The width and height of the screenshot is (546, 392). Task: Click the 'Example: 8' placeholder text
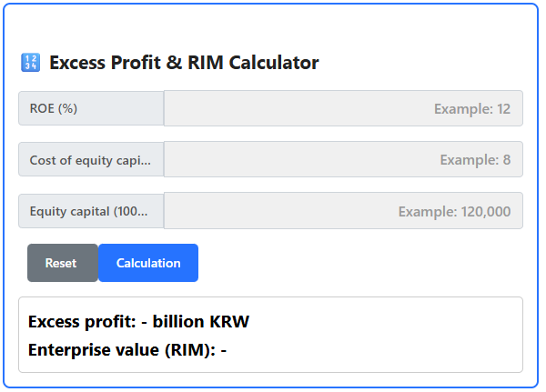pos(475,159)
